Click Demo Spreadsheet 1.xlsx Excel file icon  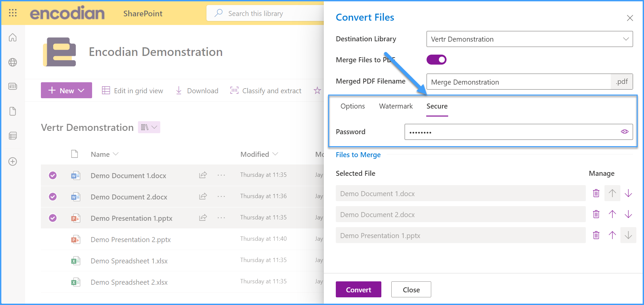(76, 261)
